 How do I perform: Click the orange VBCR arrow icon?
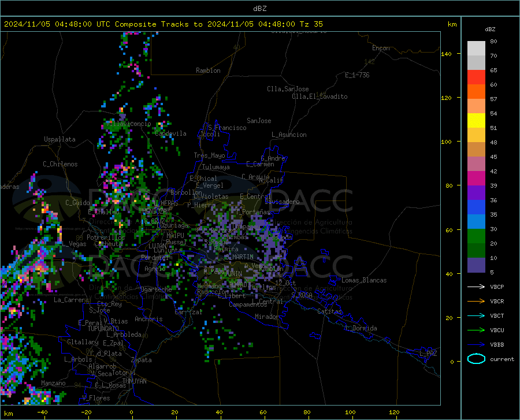476,302
